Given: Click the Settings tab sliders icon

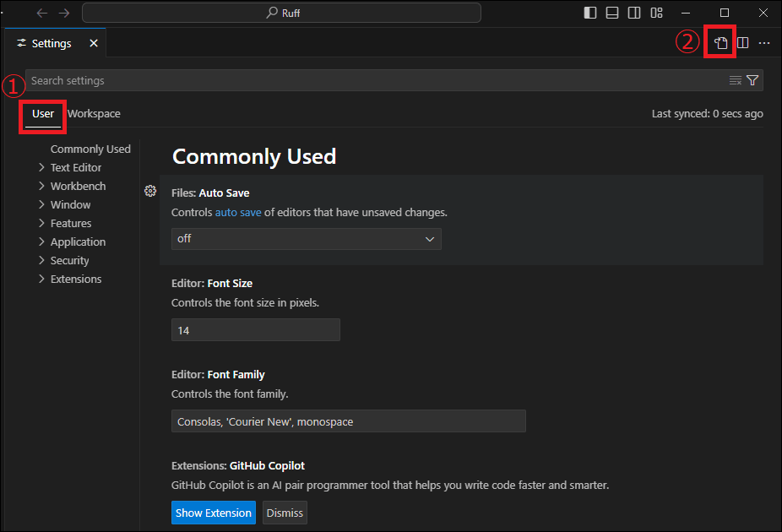Looking at the screenshot, I should 21,43.
